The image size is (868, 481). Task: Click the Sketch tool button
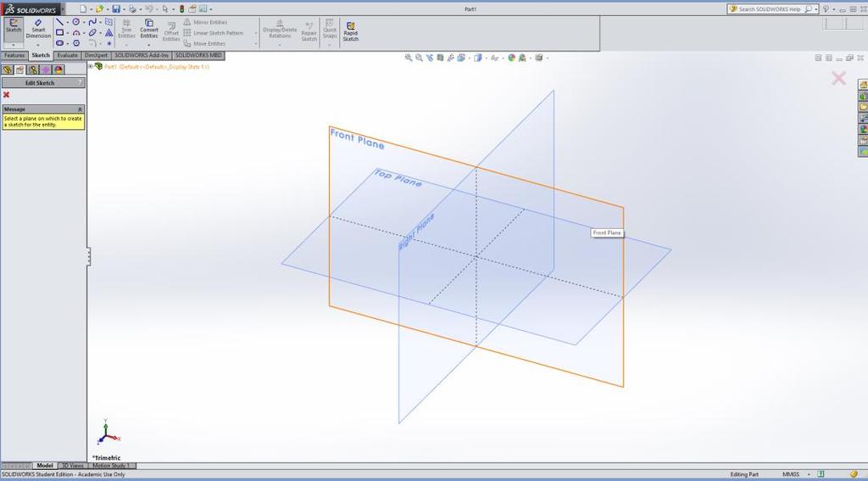pos(14,30)
